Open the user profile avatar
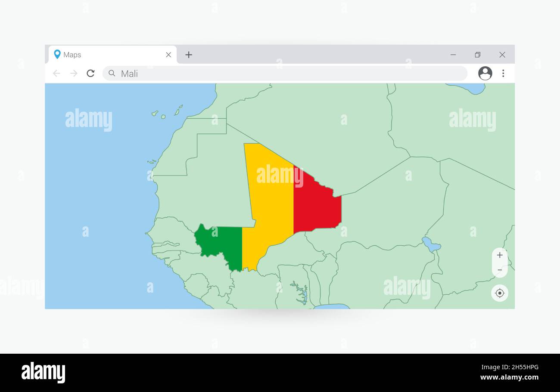560x392 pixels. click(x=485, y=73)
